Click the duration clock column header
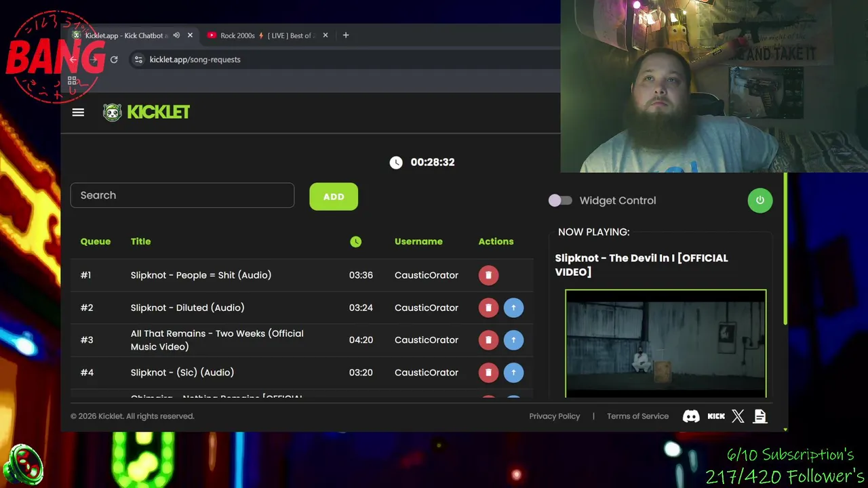This screenshot has height=488, width=868. (356, 241)
